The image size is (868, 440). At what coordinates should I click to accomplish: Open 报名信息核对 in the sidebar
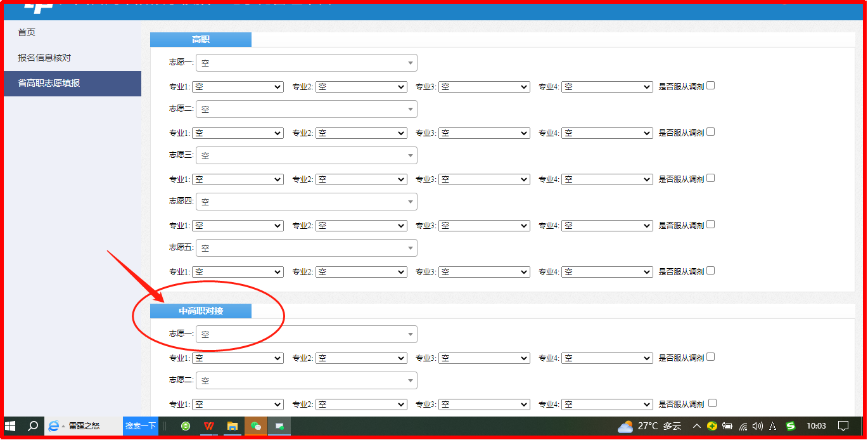44,58
